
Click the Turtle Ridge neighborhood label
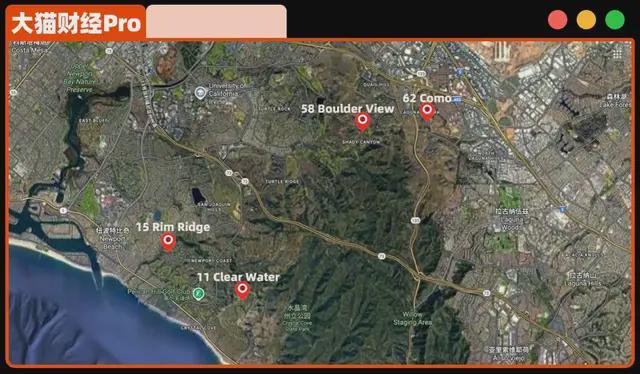click(x=282, y=181)
